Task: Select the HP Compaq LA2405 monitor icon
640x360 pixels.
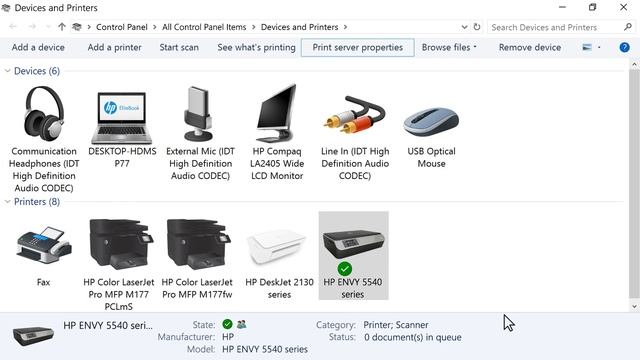Action: (277, 113)
